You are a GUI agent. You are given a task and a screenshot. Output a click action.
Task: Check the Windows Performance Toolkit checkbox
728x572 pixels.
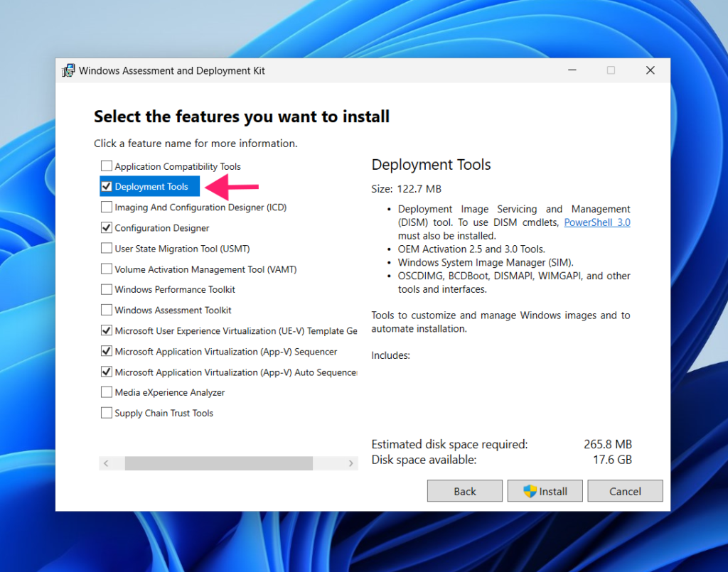point(107,289)
